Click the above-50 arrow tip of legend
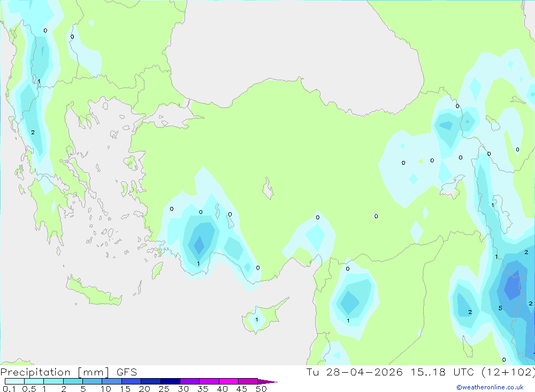The image size is (535, 392). (x=267, y=382)
